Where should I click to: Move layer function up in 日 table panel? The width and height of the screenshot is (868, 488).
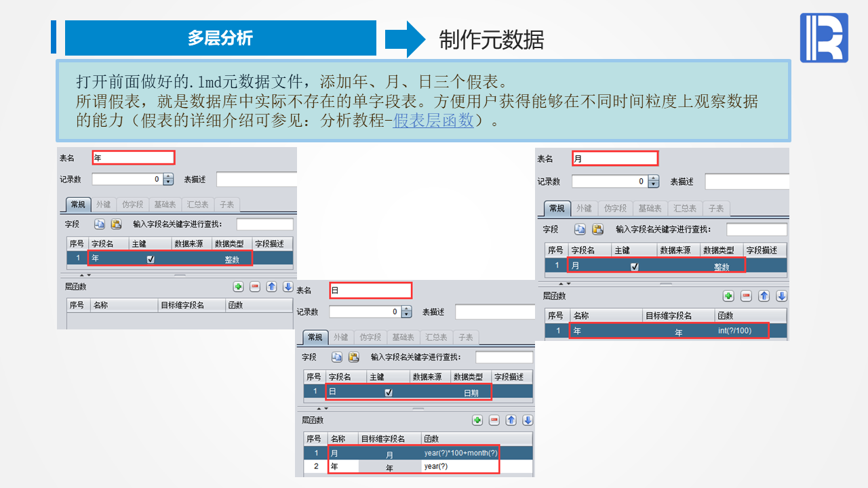pos(511,420)
